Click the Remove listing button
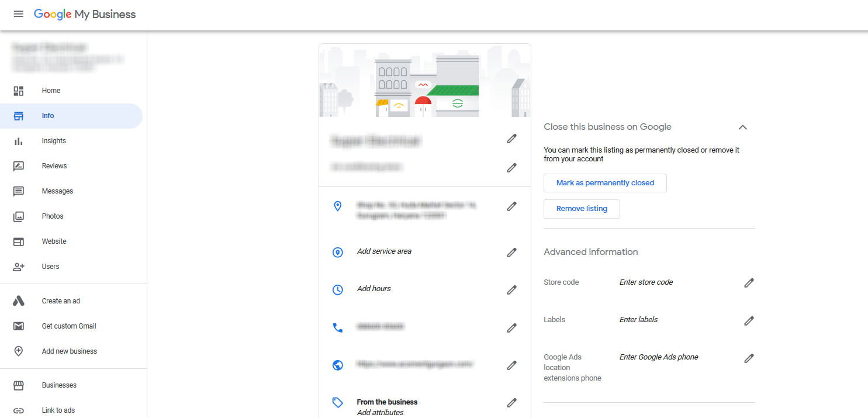 point(582,209)
